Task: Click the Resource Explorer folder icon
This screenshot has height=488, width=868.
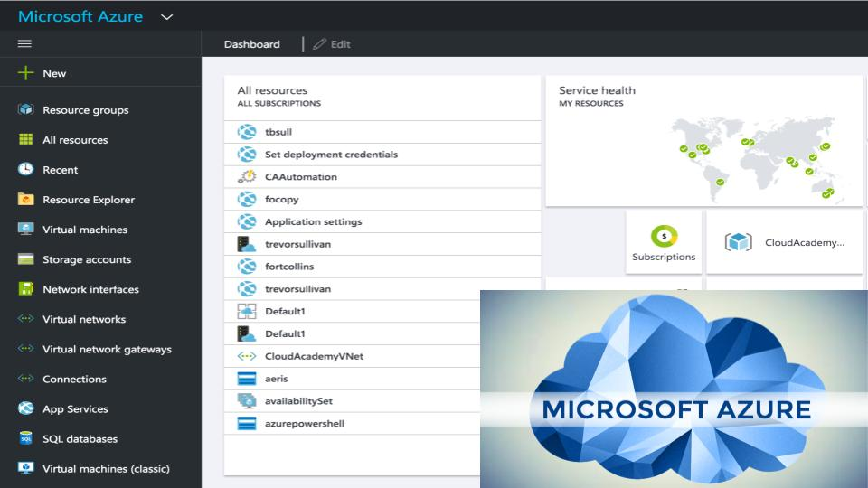Action: [x=25, y=199]
